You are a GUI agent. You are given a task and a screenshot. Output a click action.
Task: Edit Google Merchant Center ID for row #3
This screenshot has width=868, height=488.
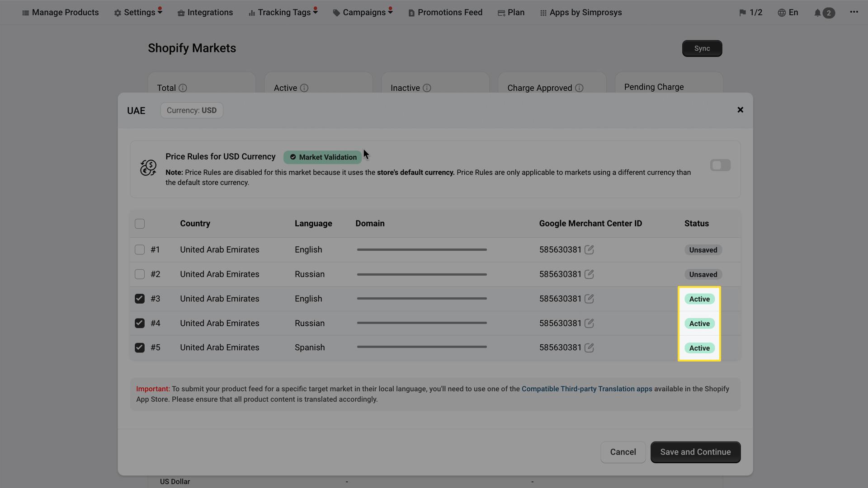click(x=589, y=299)
